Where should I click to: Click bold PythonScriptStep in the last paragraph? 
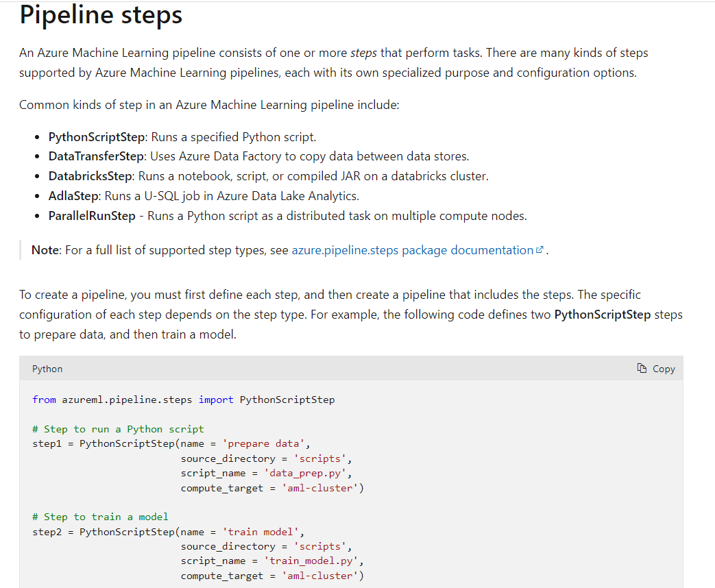(603, 315)
